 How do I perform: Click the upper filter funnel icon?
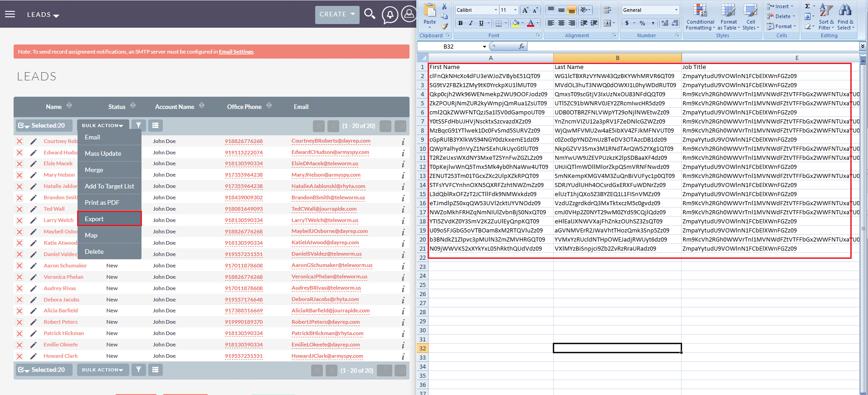tap(139, 125)
